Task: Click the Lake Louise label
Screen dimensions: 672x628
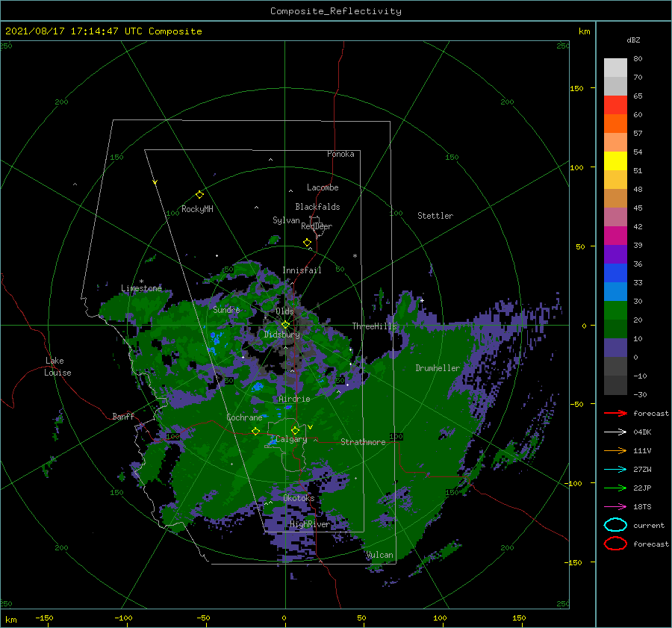Action: coord(57,367)
